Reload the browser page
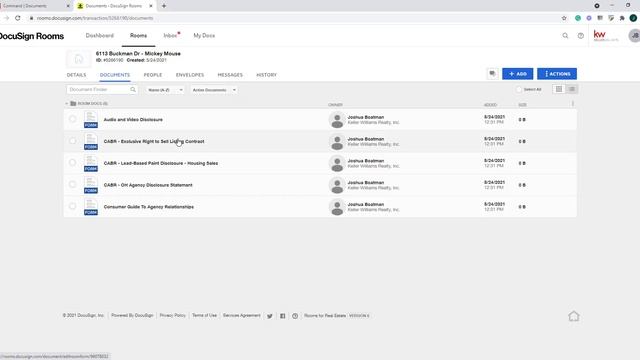 click(x=18, y=18)
